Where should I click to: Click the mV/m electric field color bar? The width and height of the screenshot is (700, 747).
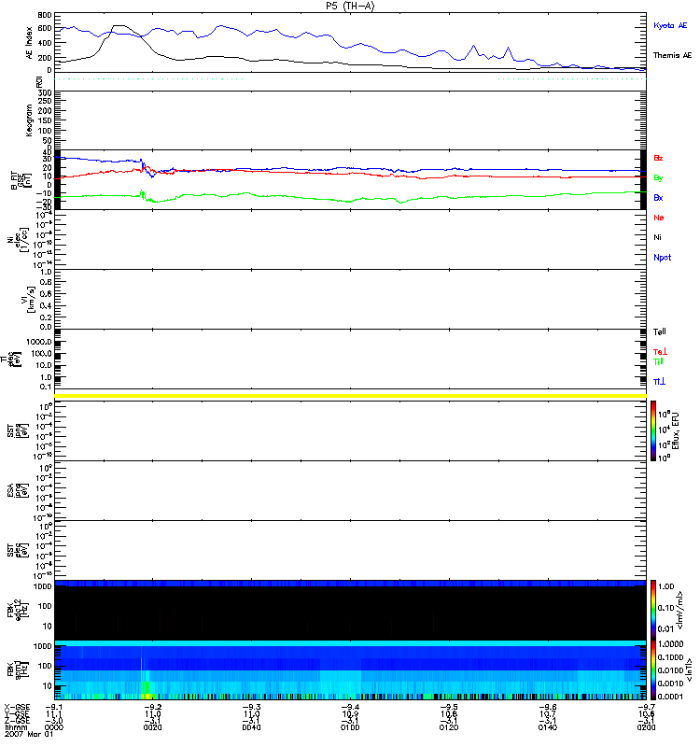(x=653, y=611)
